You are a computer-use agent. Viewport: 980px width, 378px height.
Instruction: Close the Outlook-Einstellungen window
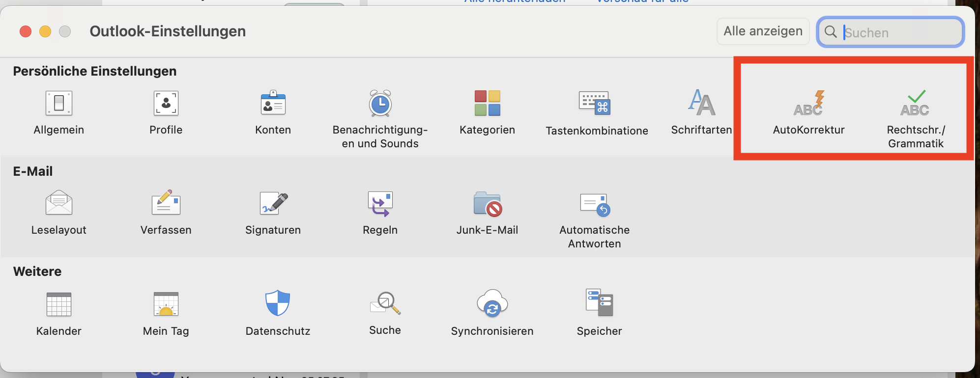pos(26,31)
